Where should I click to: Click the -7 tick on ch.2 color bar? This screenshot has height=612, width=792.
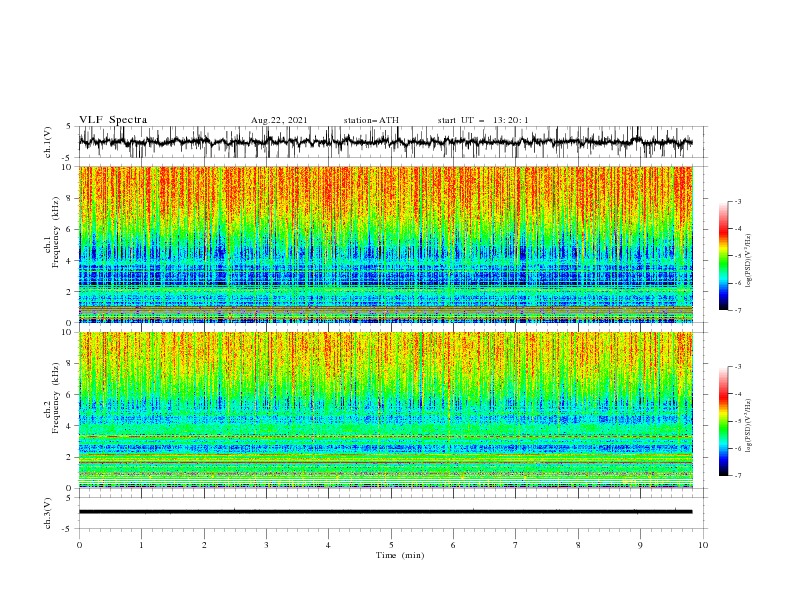pos(738,476)
